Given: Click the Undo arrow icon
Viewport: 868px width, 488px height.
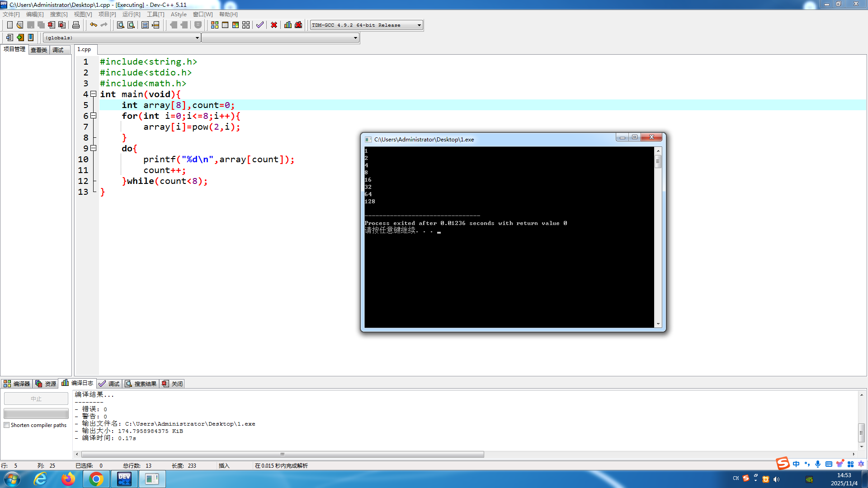Looking at the screenshot, I should pos(93,25).
